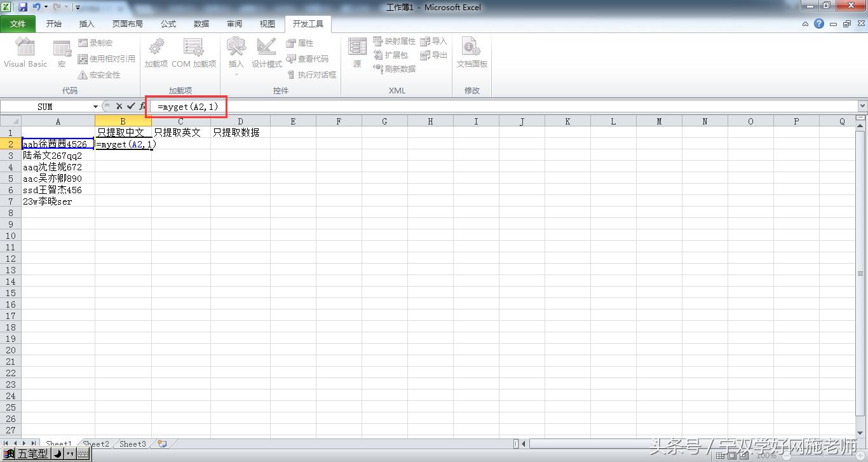
Task: Collapse the ribbon with the caret
Action: pyautogui.click(x=806, y=24)
